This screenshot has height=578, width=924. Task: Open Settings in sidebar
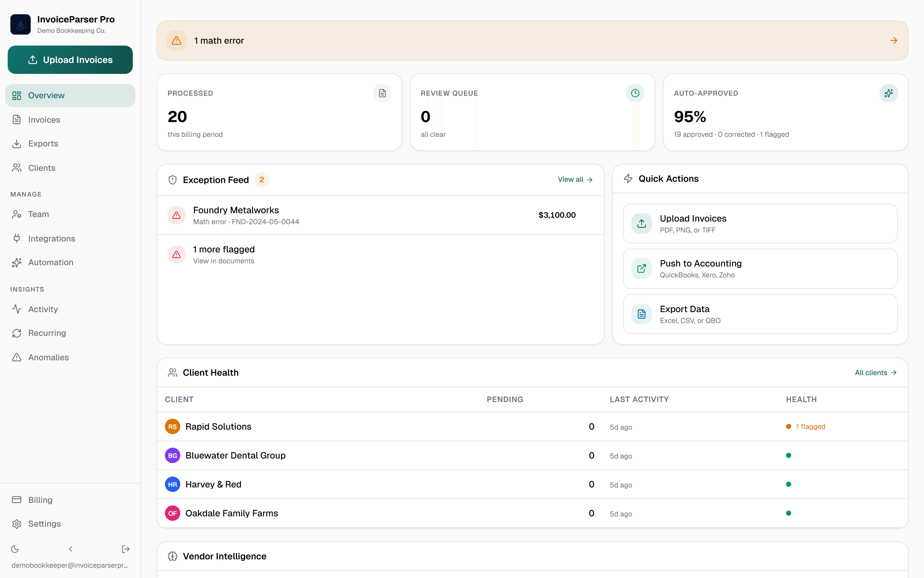pyautogui.click(x=70, y=524)
